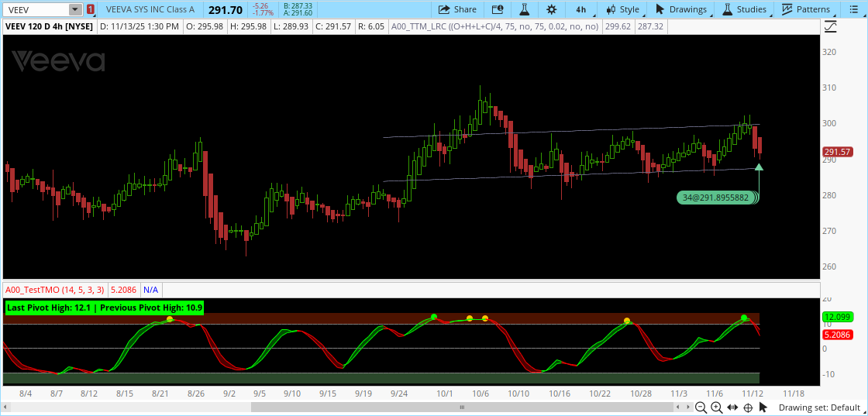The height and width of the screenshot is (416, 868).
Task: Zoom in using the plus magnifier
Action: [716, 407]
